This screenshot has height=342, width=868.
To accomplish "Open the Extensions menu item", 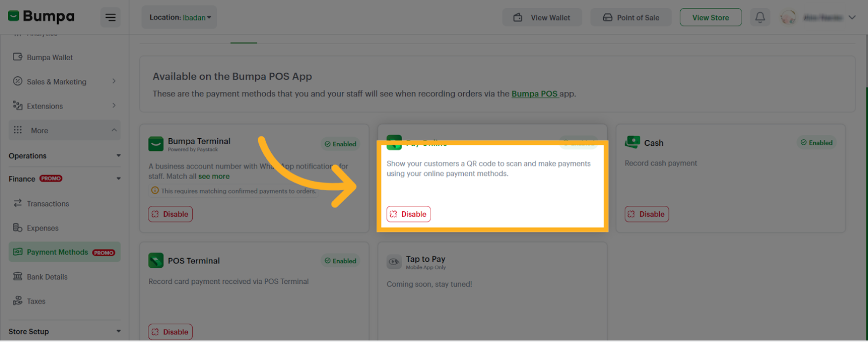I will (x=65, y=106).
